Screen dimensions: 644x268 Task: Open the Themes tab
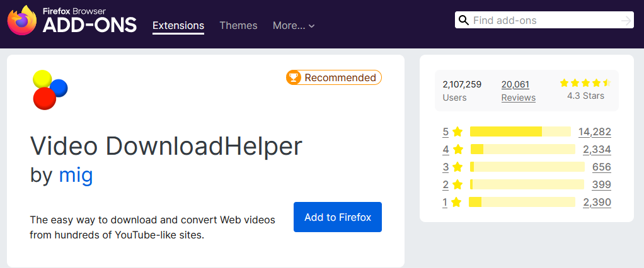click(238, 25)
